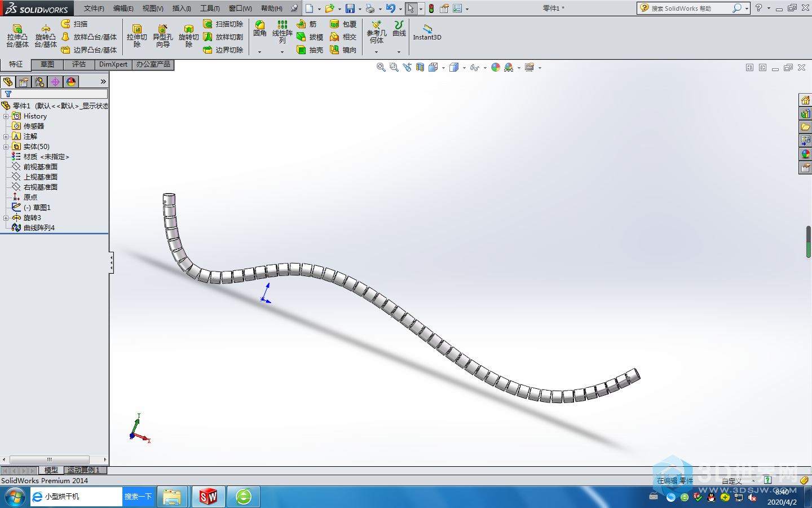Select the 拉伸凸台/基体 extrude boss tool
The width and height of the screenshot is (812, 508).
[17, 36]
